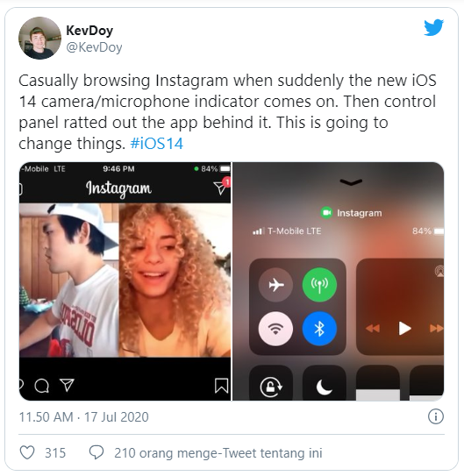Tap the Instagram bookmark save icon
Viewport: 464px width, 476px height.
pyautogui.click(x=221, y=386)
